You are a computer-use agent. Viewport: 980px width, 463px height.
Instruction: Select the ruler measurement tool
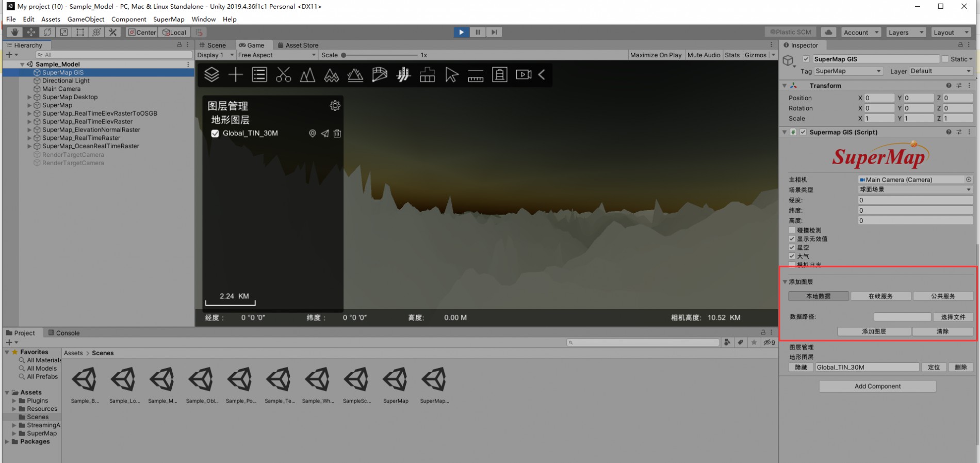click(476, 75)
